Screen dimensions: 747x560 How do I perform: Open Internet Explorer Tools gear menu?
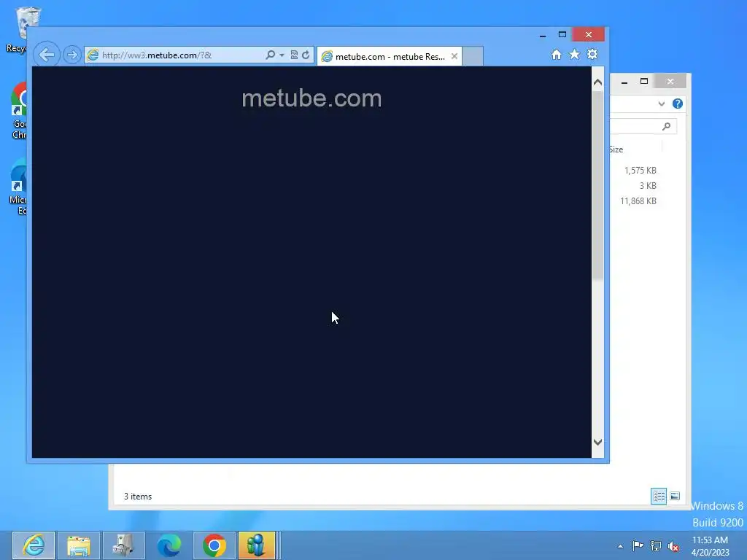pyautogui.click(x=592, y=54)
